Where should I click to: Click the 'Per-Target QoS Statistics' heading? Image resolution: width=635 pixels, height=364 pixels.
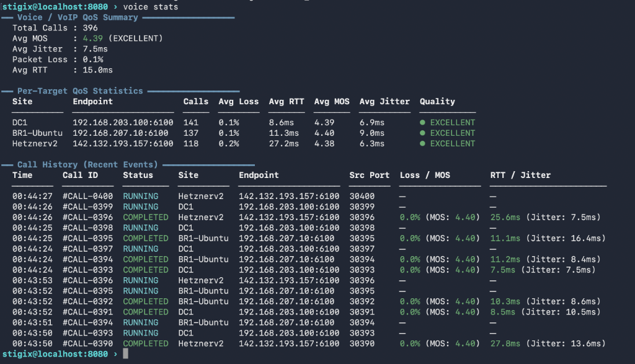(80, 91)
